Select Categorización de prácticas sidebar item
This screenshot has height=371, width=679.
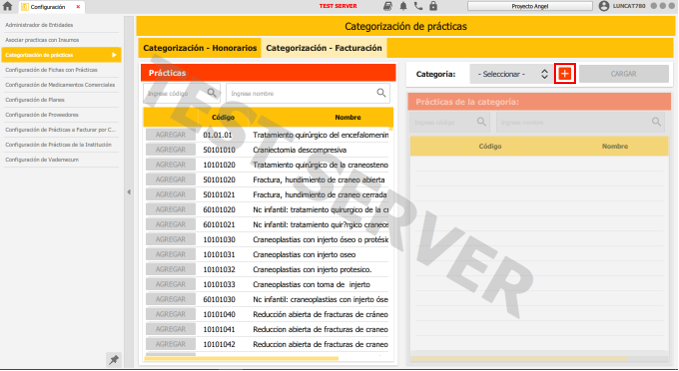(x=61, y=55)
